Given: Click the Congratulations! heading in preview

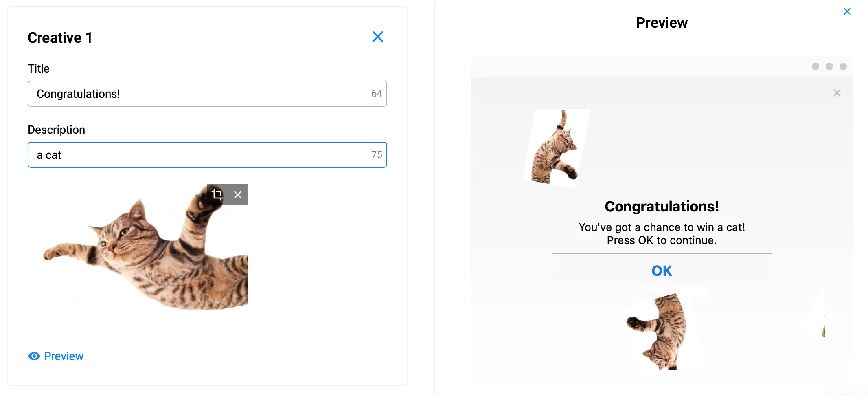Looking at the screenshot, I should tap(662, 207).
